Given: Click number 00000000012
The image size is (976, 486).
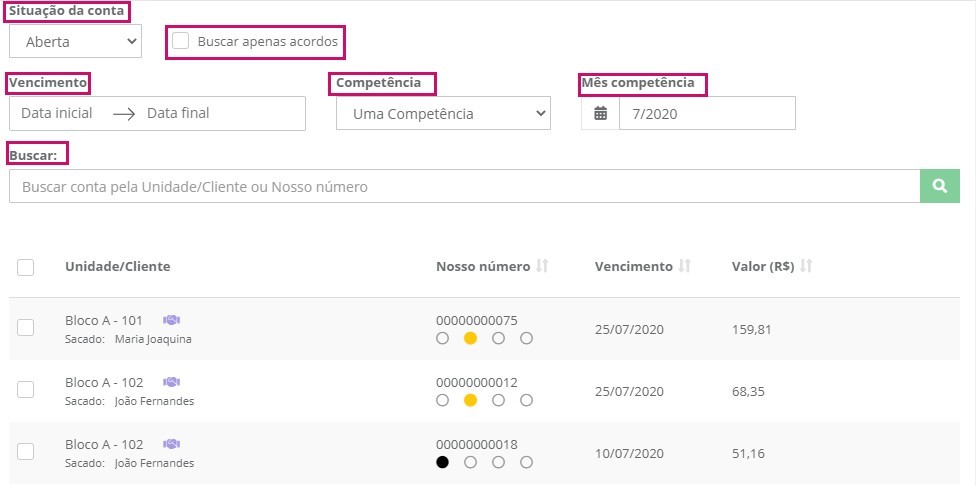Looking at the screenshot, I should (x=477, y=382).
